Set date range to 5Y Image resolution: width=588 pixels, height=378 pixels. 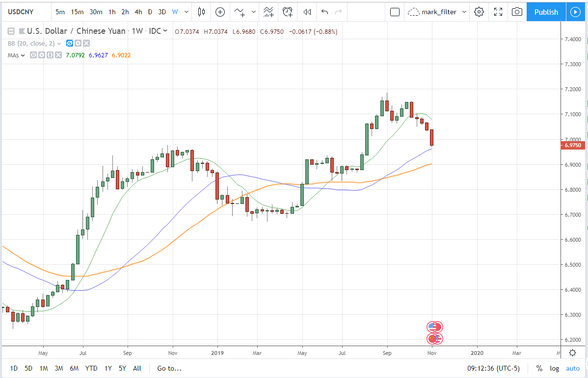click(x=122, y=368)
